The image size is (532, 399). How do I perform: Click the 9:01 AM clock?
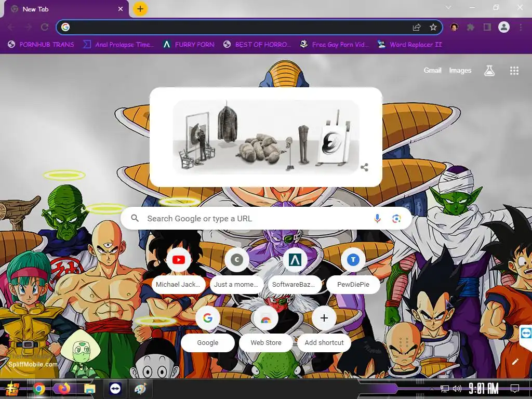tap(484, 389)
